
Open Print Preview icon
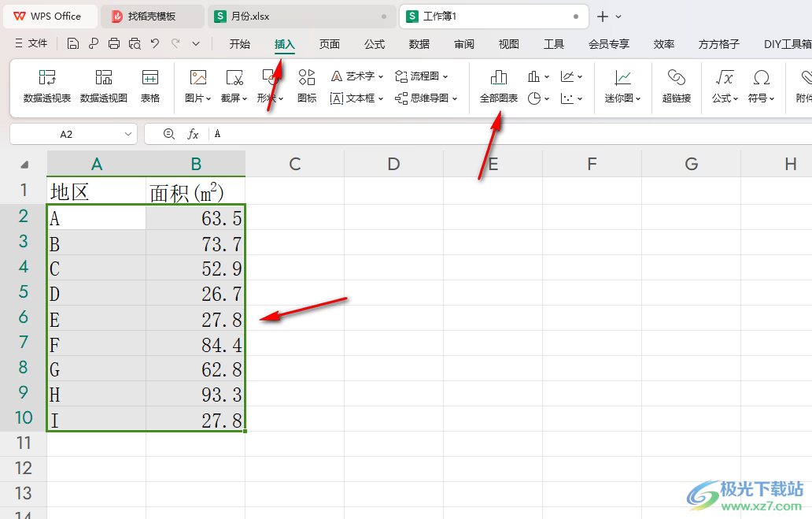point(135,43)
